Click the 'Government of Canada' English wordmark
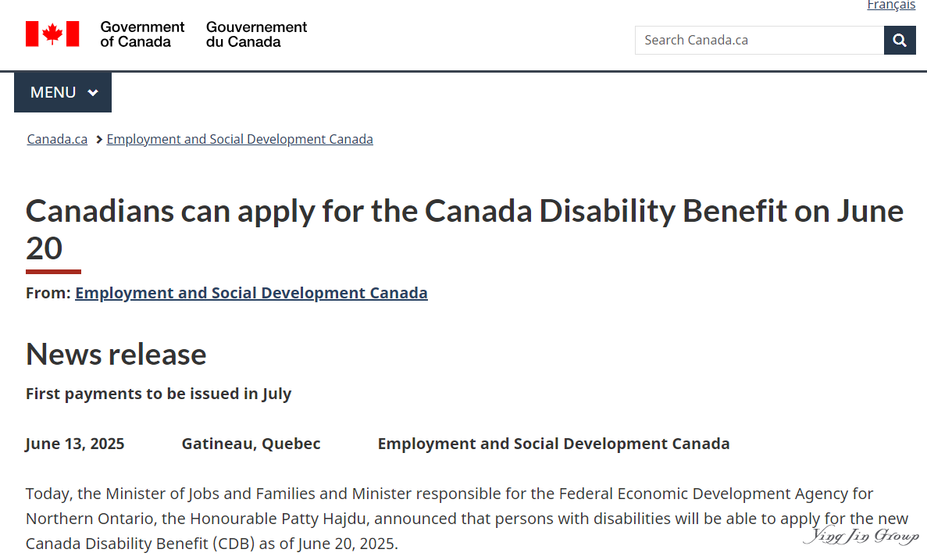Image resolution: width=927 pixels, height=560 pixels. 142,34
